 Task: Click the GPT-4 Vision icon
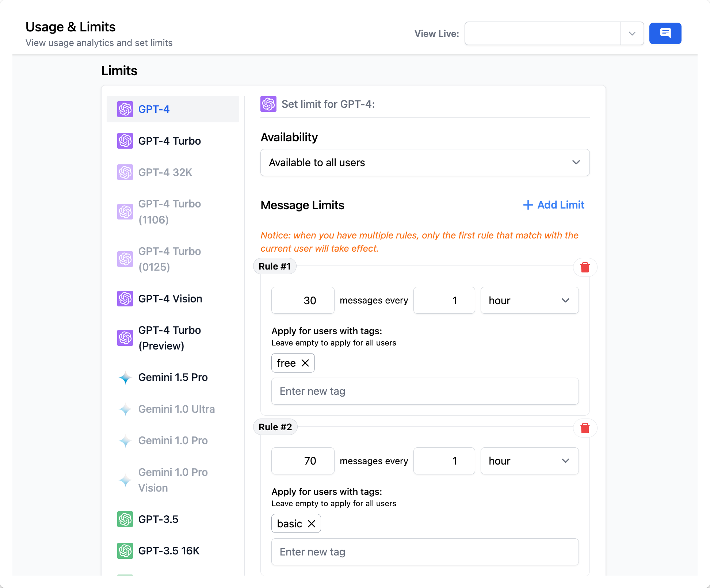tap(125, 299)
